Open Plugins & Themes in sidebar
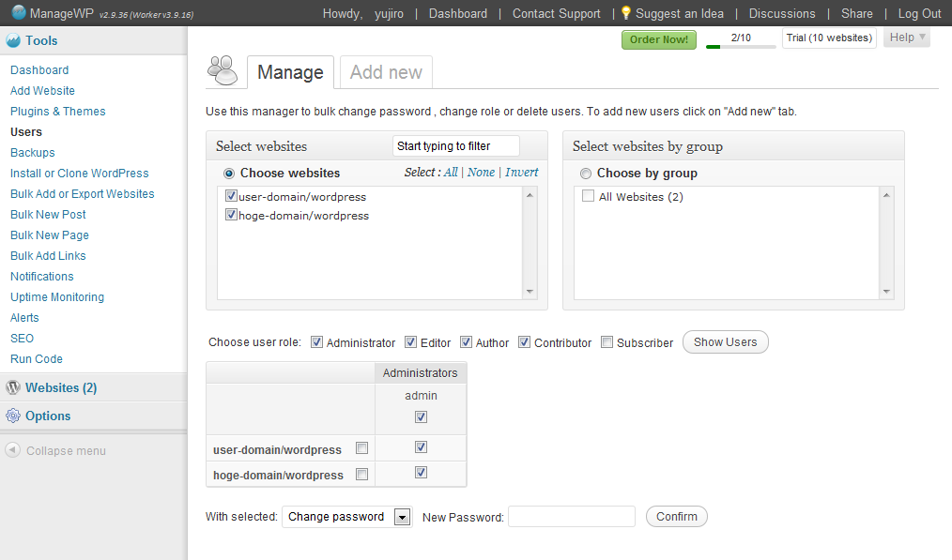 57,111
